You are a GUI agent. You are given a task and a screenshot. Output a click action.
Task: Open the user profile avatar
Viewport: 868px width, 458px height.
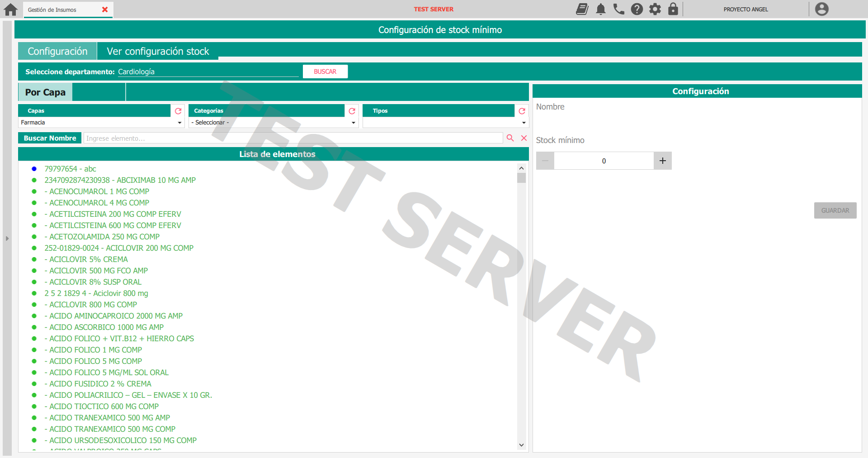(x=821, y=9)
